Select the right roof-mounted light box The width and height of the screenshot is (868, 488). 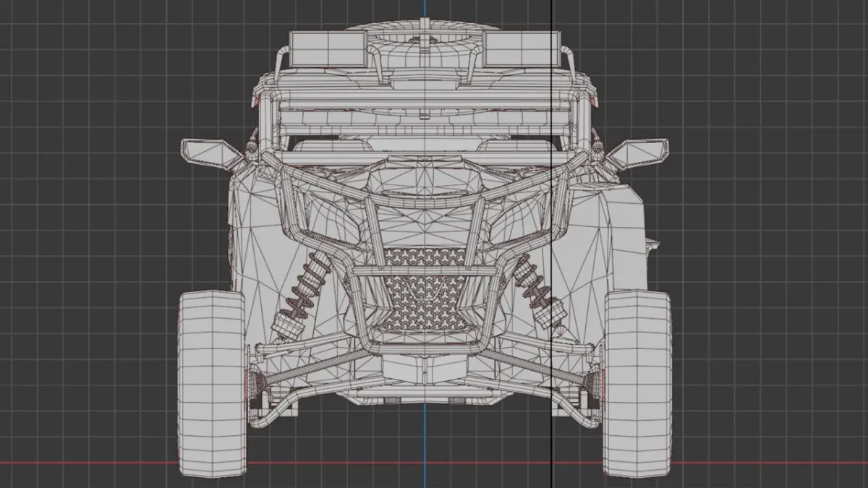pos(522,48)
